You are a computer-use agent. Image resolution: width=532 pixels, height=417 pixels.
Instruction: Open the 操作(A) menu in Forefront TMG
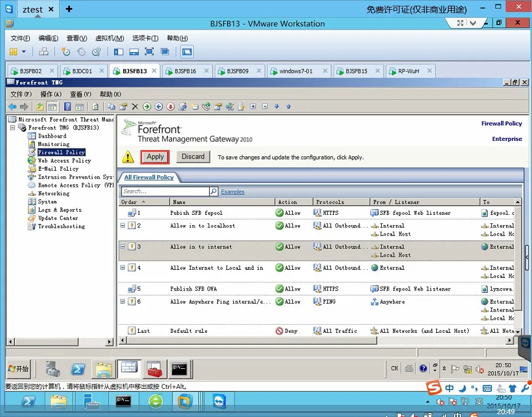tap(51, 95)
